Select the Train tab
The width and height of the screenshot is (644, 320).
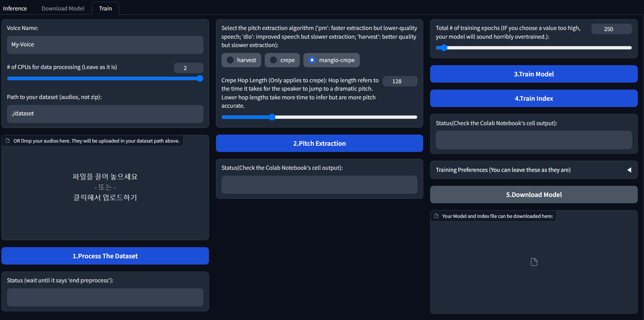[x=106, y=8]
